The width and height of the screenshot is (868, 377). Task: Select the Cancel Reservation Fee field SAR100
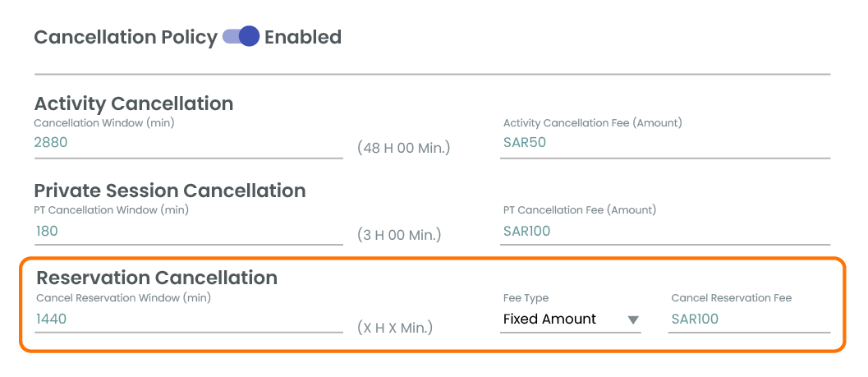click(x=749, y=320)
